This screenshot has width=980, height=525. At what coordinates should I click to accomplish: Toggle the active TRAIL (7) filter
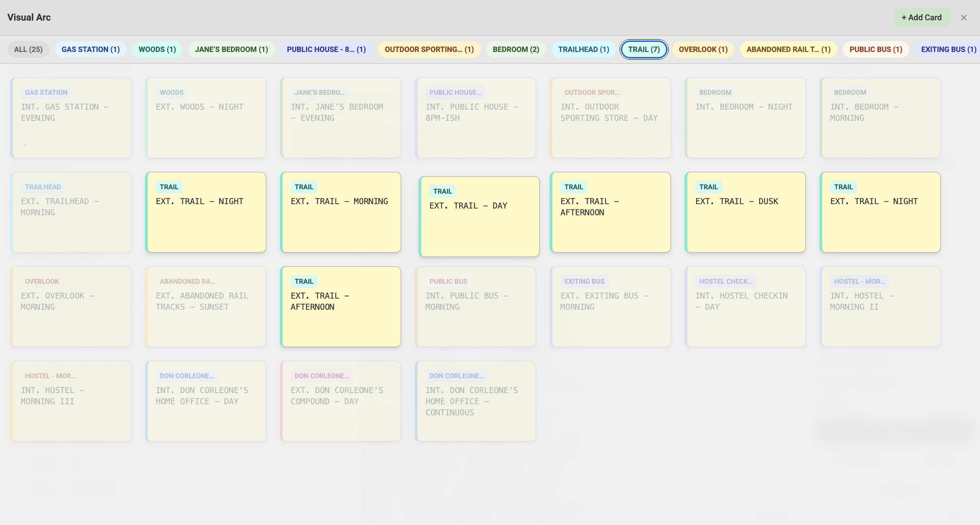(x=643, y=50)
